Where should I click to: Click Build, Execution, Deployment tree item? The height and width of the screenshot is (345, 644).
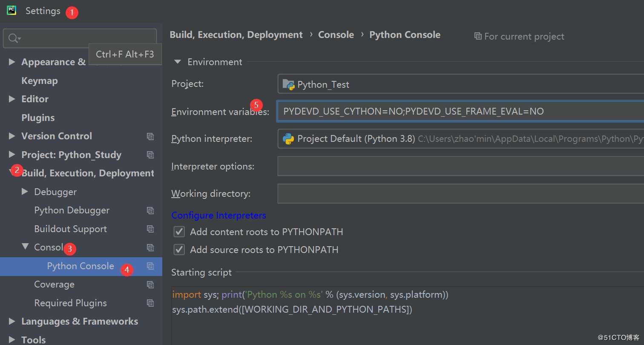(87, 173)
